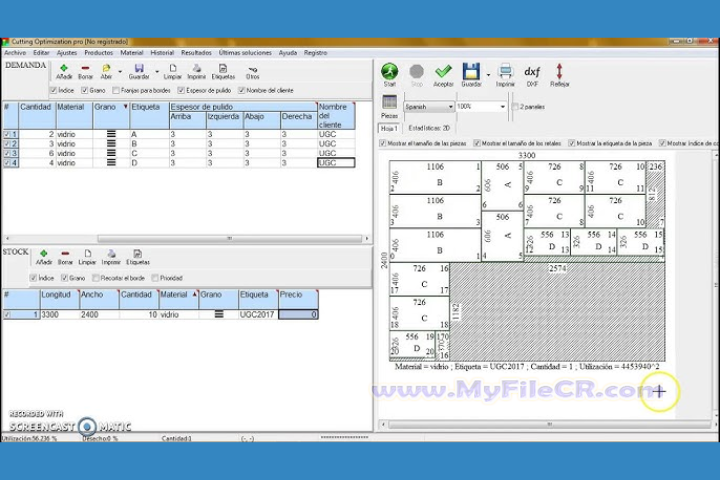Select the Precio cell showing 0
The image size is (720, 480).
(298, 315)
